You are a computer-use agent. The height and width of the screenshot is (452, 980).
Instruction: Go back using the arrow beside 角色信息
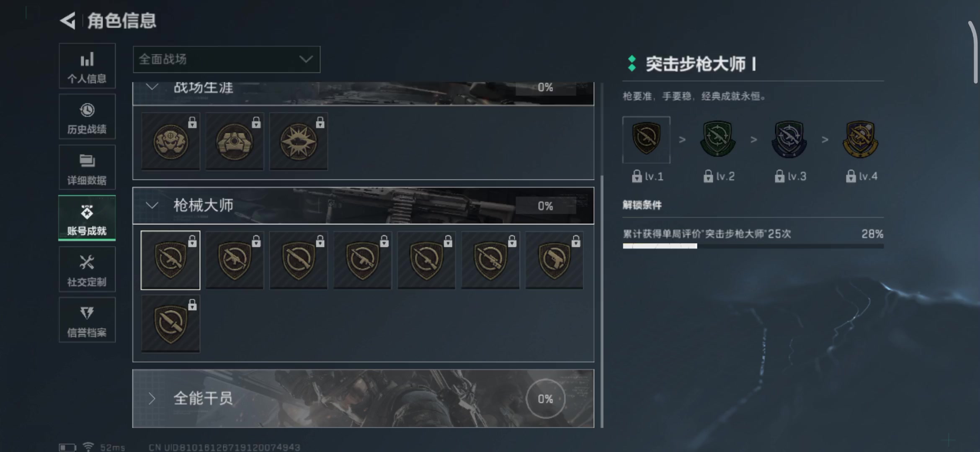coord(68,20)
